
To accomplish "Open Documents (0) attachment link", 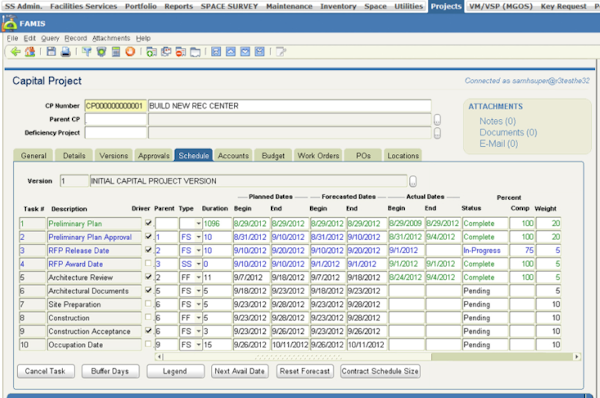I will 508,132.
